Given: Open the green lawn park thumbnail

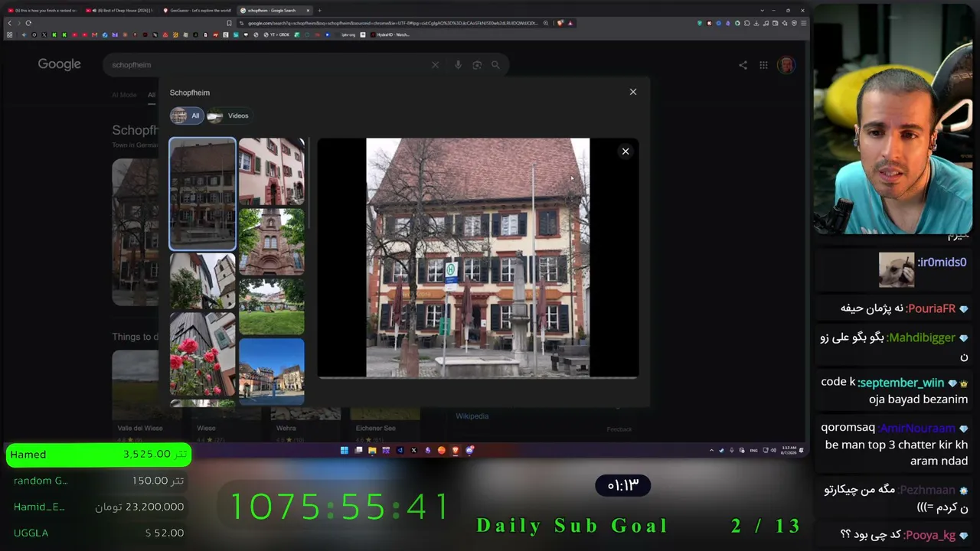Looking at the screenshot, I should [272, 307].
